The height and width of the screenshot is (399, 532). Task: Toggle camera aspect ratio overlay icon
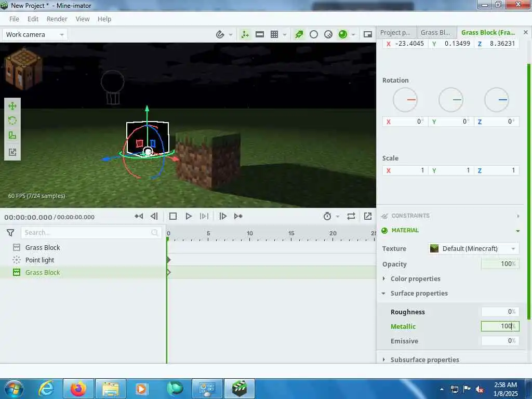(260, 34)
